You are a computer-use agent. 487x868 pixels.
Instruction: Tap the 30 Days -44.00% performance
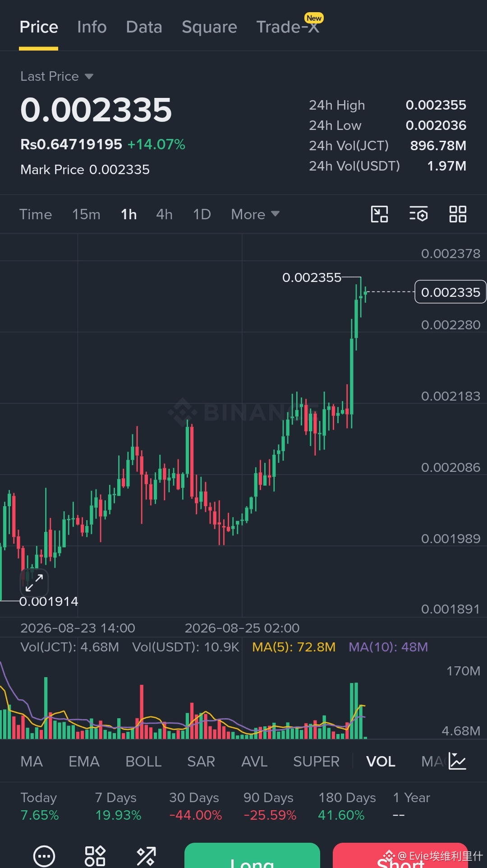click(x=195, y=806)
